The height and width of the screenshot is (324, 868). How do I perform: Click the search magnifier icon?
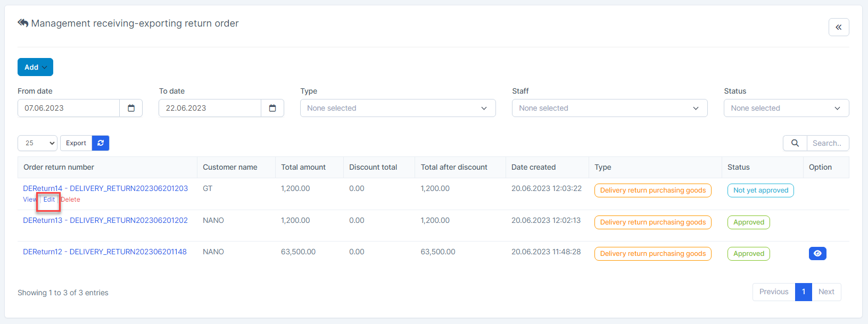click(x=795, y=143)
